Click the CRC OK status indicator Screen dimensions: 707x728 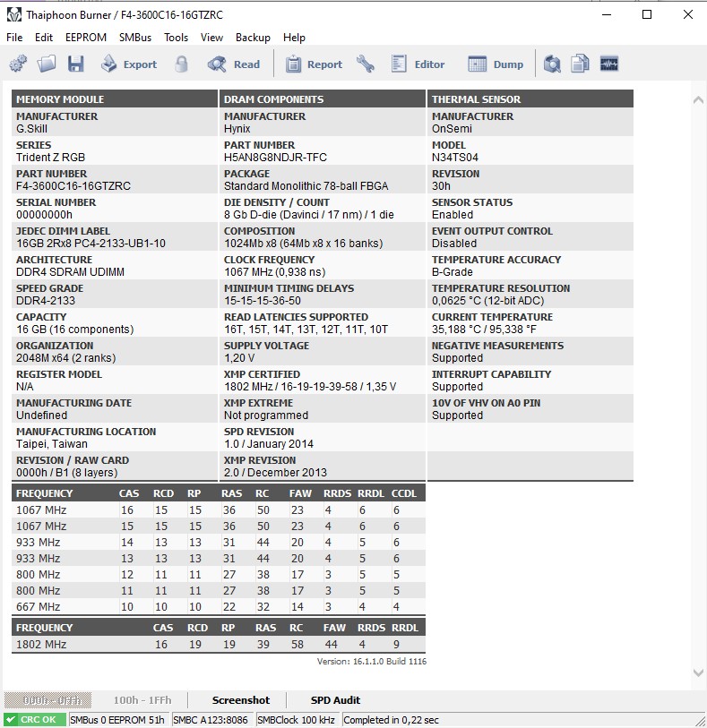pos(35,720)
